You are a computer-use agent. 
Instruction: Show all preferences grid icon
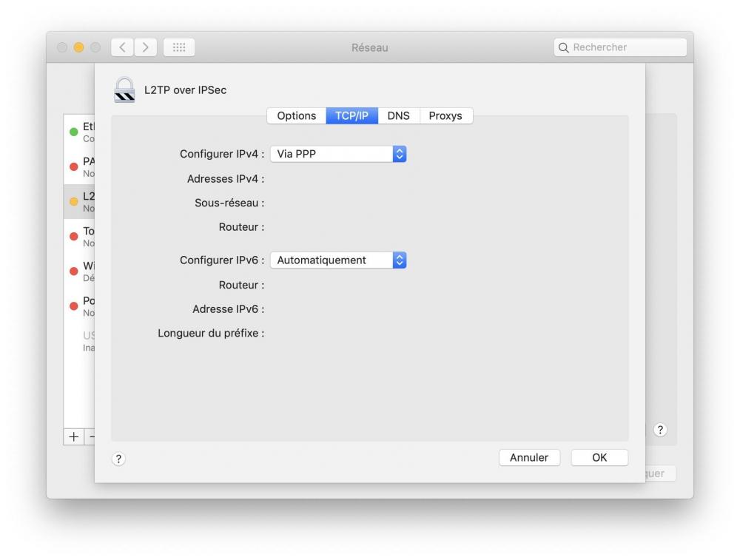pyautogui.click(x=179, y=47)
